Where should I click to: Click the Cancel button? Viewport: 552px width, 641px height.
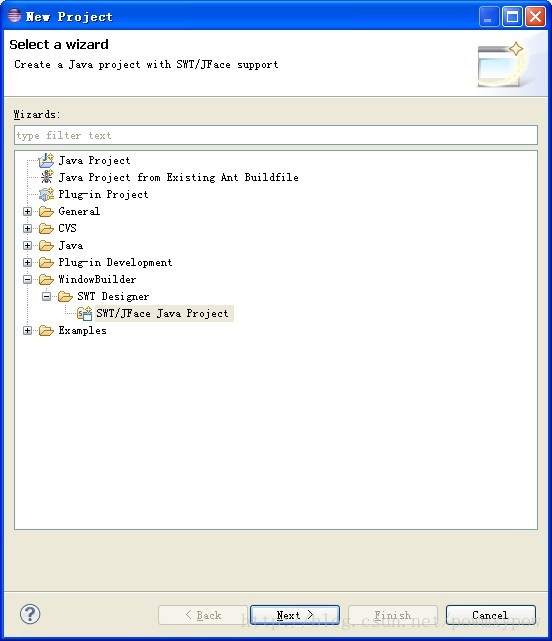491,615
